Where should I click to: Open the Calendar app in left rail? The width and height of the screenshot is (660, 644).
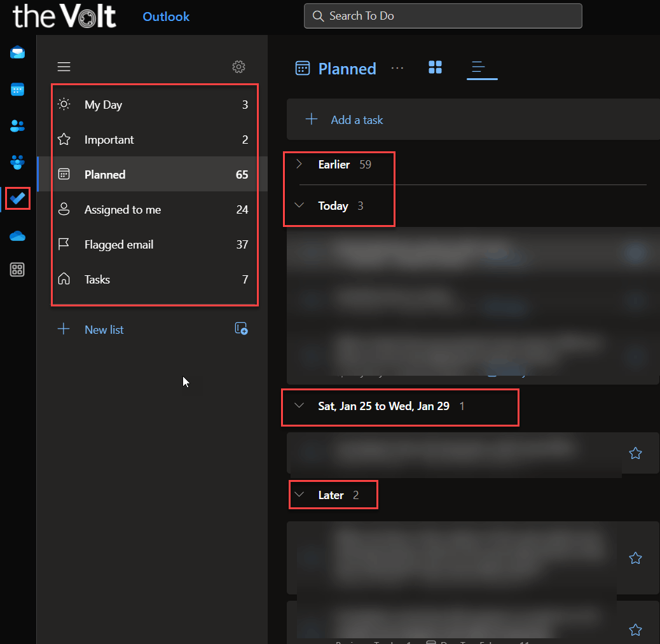17,89
